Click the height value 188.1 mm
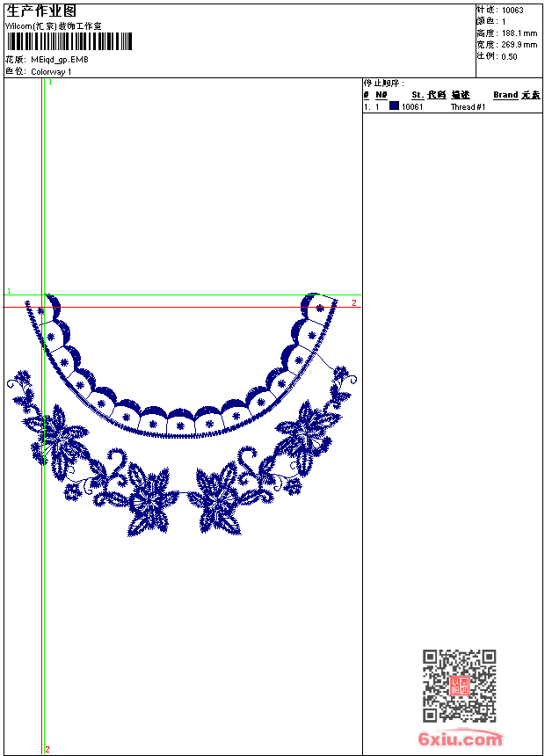 [519, 33]
